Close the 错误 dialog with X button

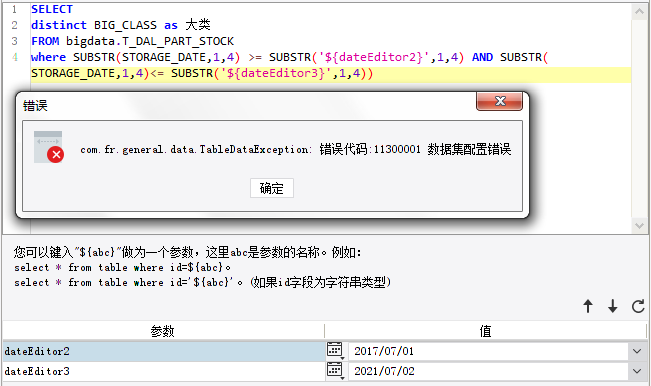tap(499, 101)
